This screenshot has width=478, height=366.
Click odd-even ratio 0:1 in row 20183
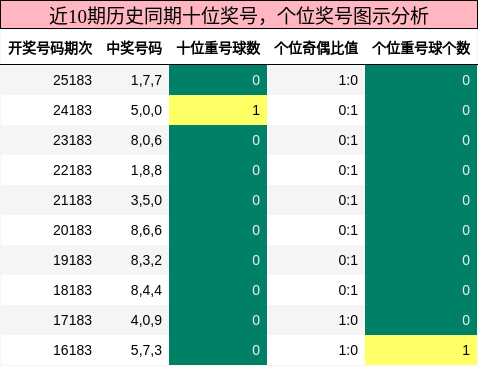pos(348,230)
